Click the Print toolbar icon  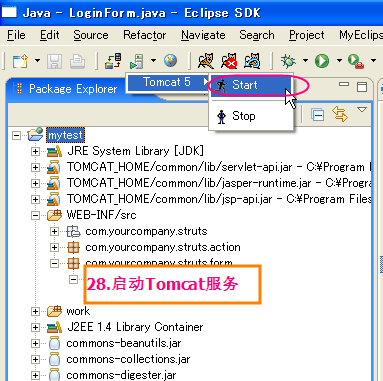77,61
